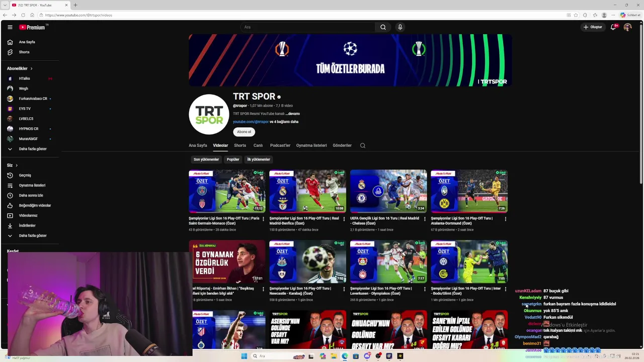Open YouTube notifications bell

coord(613,27)
